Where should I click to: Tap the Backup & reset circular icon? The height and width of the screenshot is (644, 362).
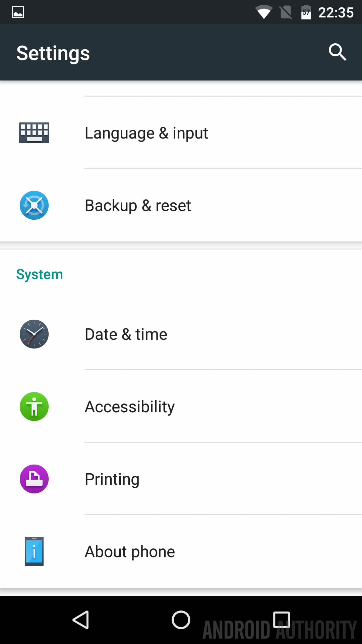pos(34,205)
